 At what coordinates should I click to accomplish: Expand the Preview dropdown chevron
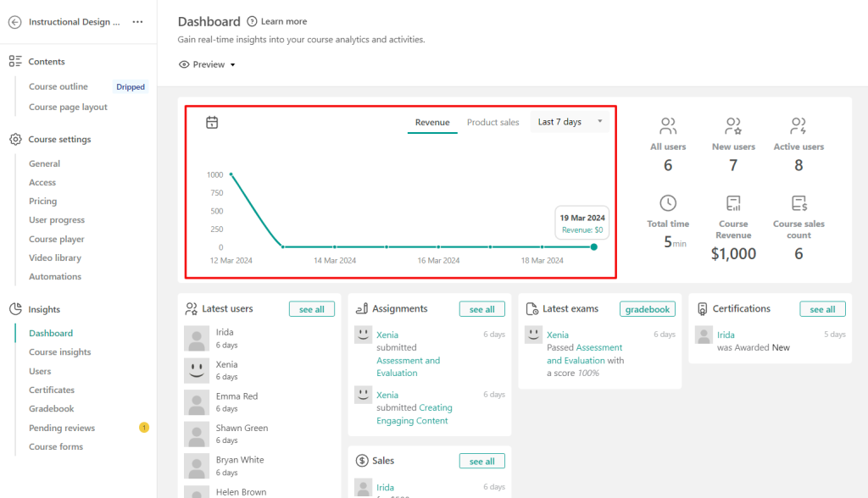pyautogui.click(x=232, y=64)
